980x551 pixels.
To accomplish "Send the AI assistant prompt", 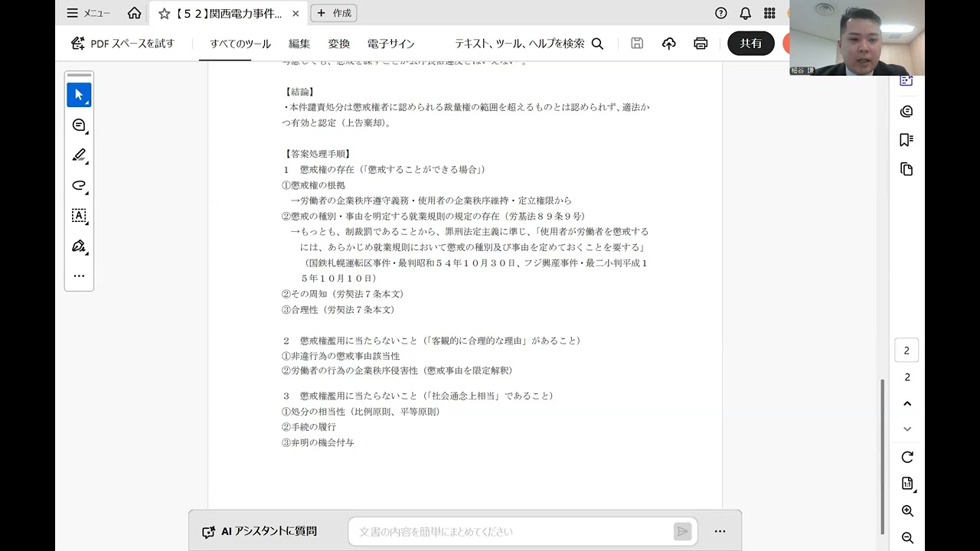I will coord(682,531).
